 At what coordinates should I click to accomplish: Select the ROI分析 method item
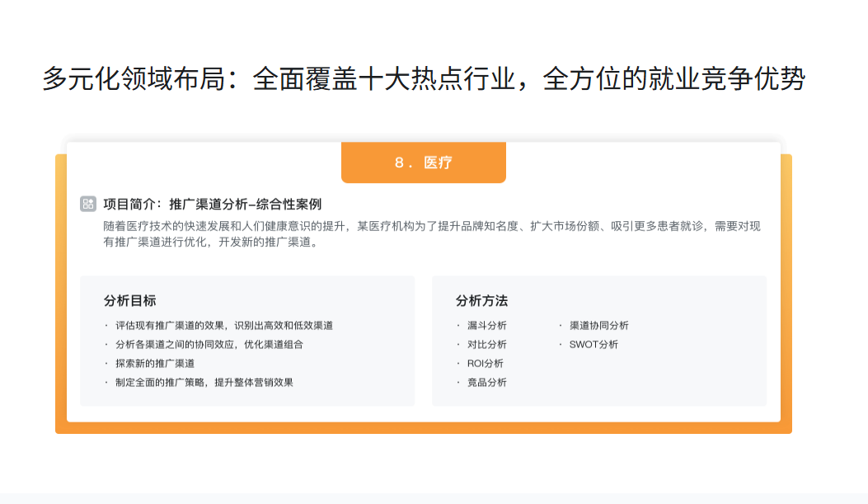click(x=485, y=363)
